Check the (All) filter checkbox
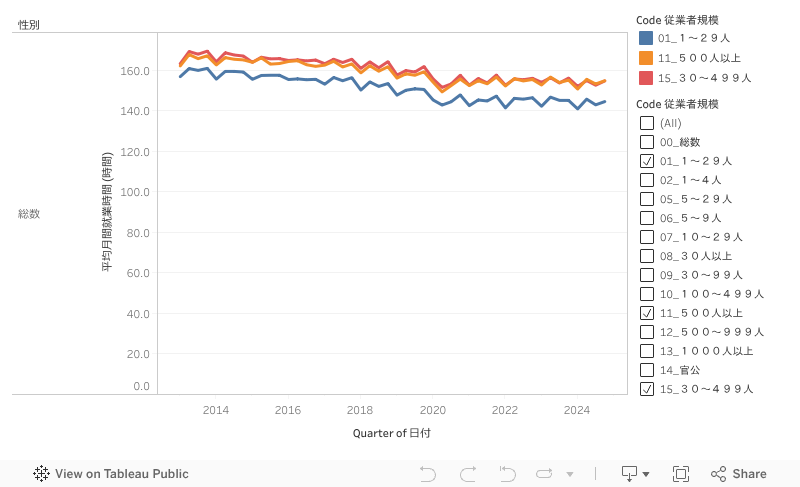Viewport: 800px width, 487px height. tap(647, 123)
